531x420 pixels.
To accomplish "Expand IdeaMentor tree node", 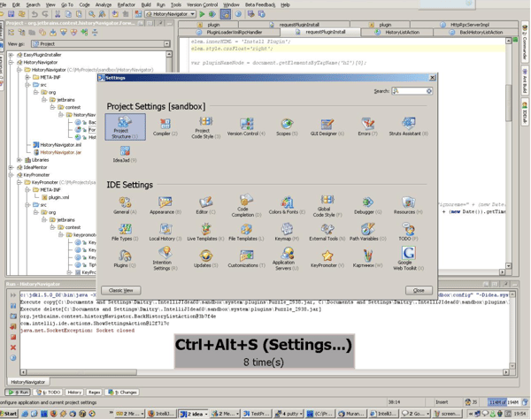I will pos(12,167).
